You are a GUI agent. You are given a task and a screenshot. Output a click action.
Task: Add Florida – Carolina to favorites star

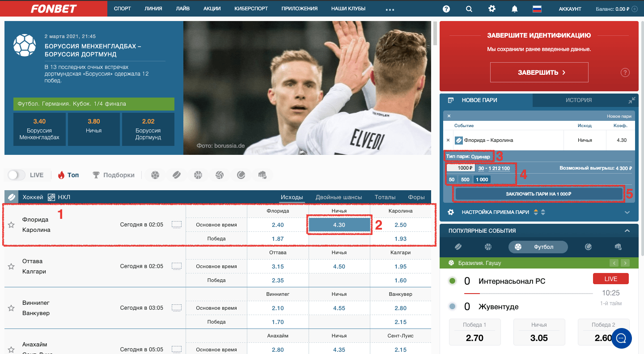coord(11,225)
